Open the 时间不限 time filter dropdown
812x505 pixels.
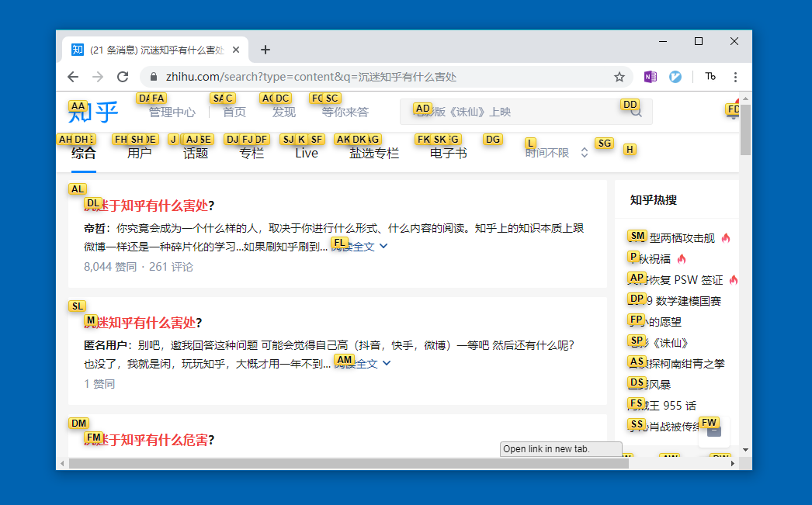pyautogui.click(x=557, y=153)
